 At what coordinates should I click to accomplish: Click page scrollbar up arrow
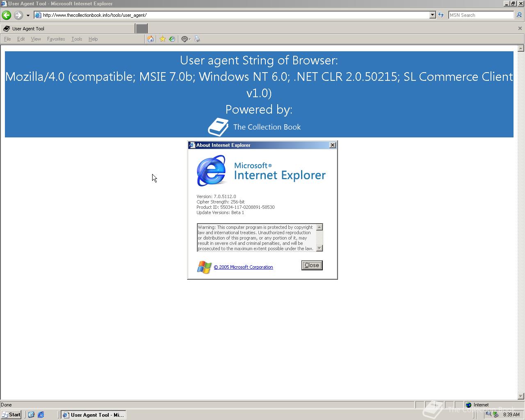(x=521, y=48)
